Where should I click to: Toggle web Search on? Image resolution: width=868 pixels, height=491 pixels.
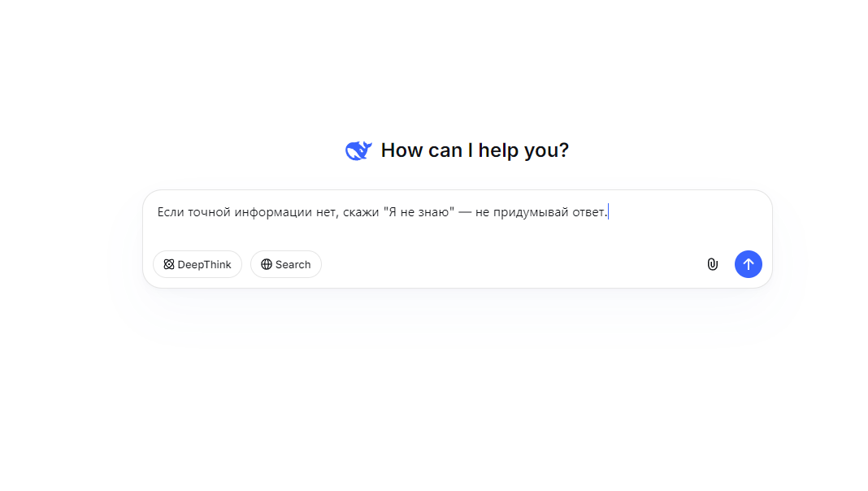286,264
